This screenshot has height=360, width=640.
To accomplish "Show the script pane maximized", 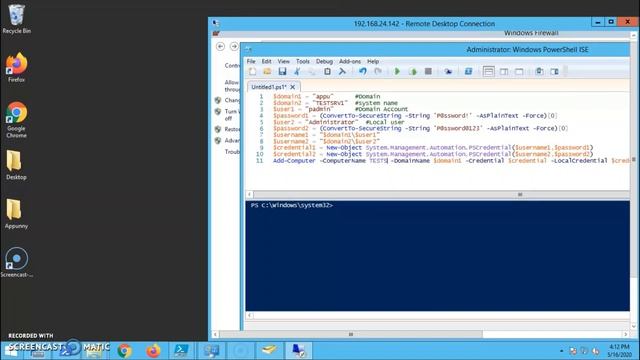I will pyautogui.click(x=519, y=71).
